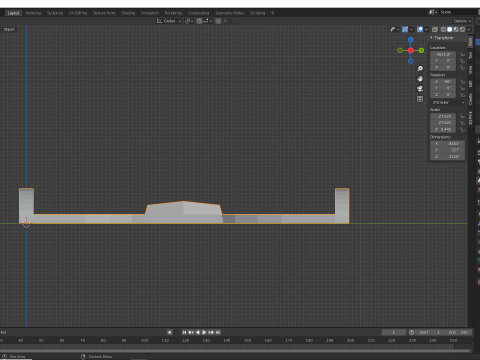Click the pan view hand icon

pyautogui.click(x=420, y=79)
